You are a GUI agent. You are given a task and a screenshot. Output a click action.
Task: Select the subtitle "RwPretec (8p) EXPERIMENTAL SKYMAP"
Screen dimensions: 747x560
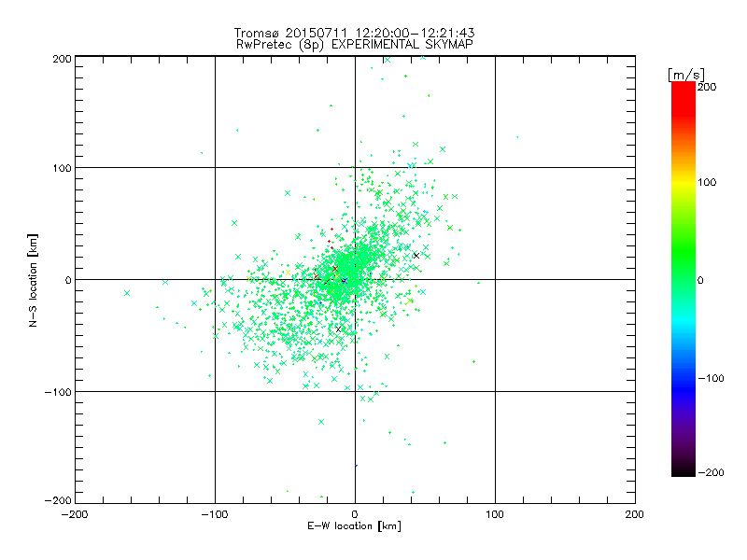[x=355, y=45]
